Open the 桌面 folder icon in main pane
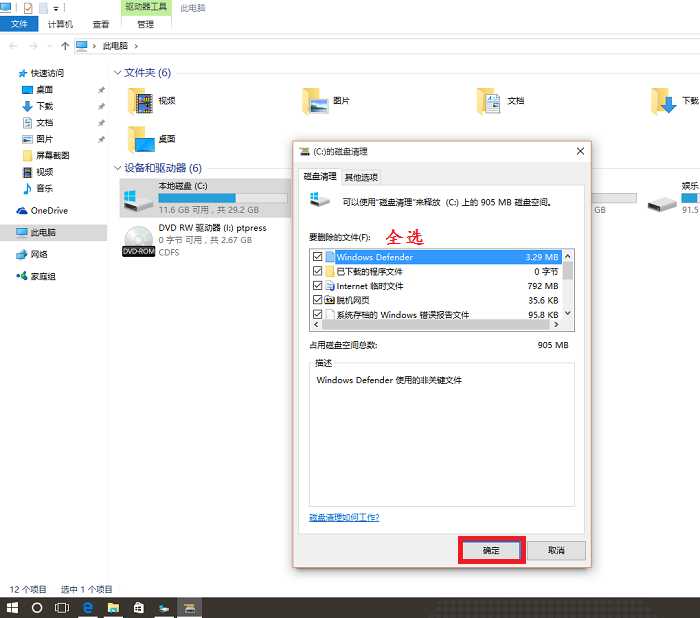700x618 pixels. tap(141, 139)
